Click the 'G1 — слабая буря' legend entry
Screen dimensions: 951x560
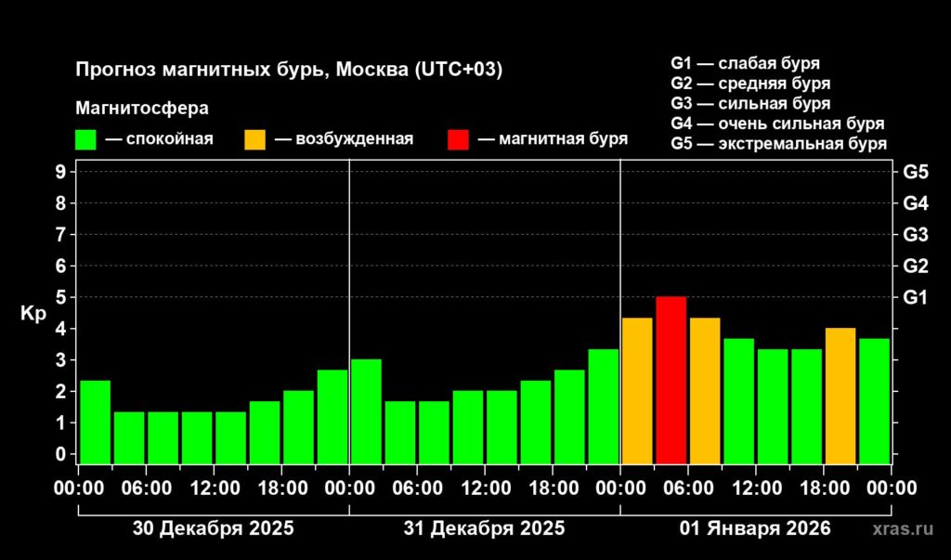pos(745,64)
